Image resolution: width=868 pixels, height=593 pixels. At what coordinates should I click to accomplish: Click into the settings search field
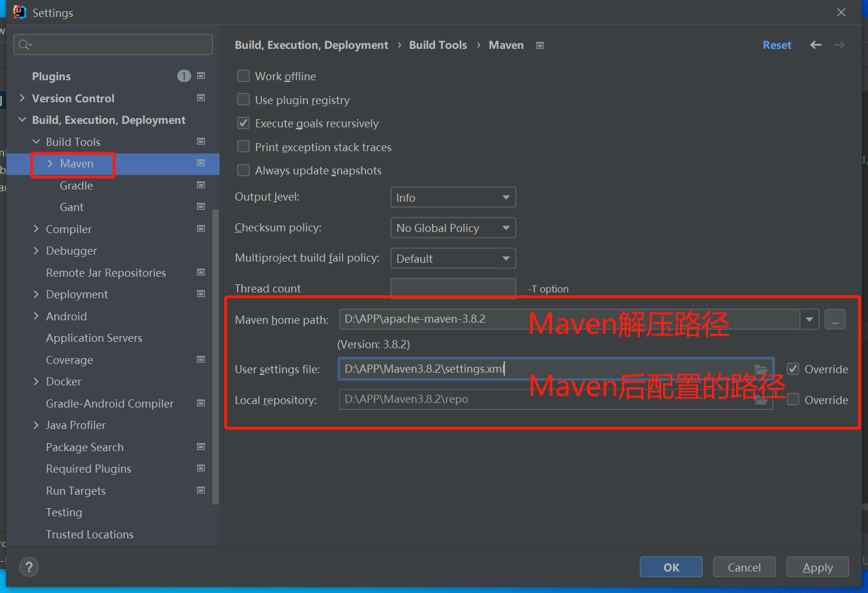point(113,45)
